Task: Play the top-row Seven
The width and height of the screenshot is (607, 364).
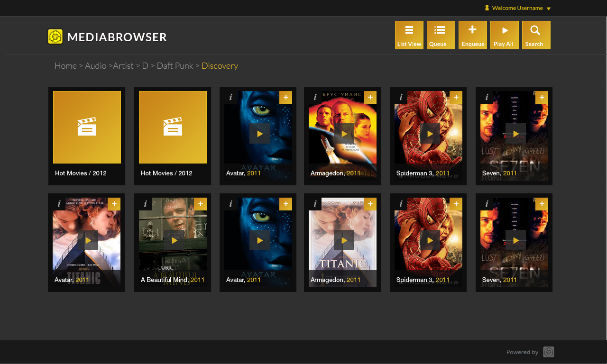Action: [515, 134]
